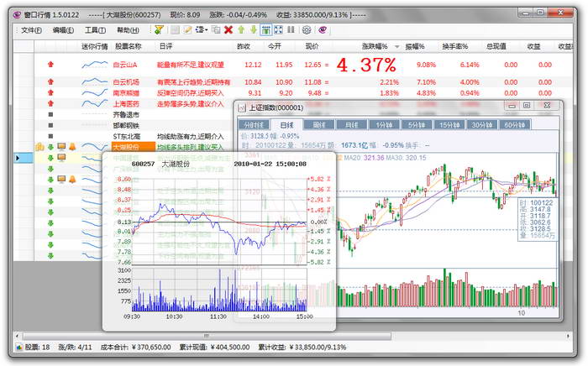Click the scrollbar left arrow
The height and width of the screenshot is (366, 588).
[18, 336]
